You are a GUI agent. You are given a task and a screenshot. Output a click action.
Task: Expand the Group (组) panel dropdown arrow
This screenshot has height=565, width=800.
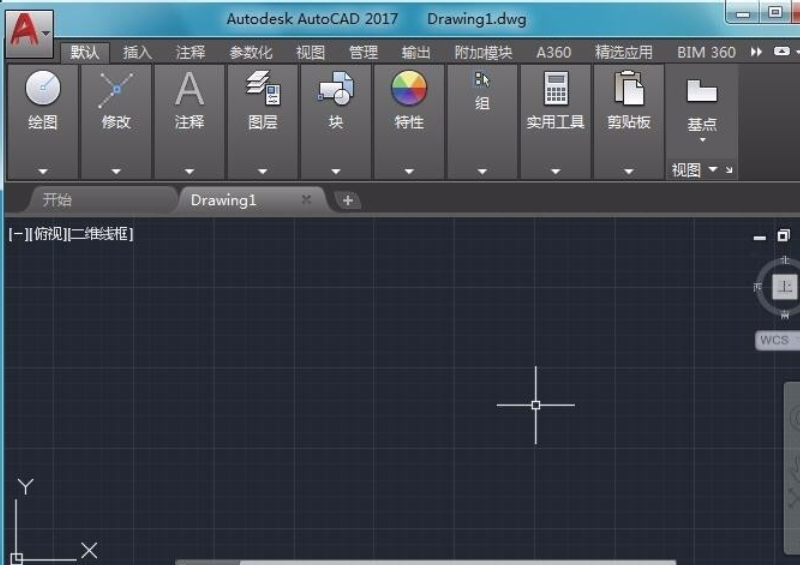(482, 171)
